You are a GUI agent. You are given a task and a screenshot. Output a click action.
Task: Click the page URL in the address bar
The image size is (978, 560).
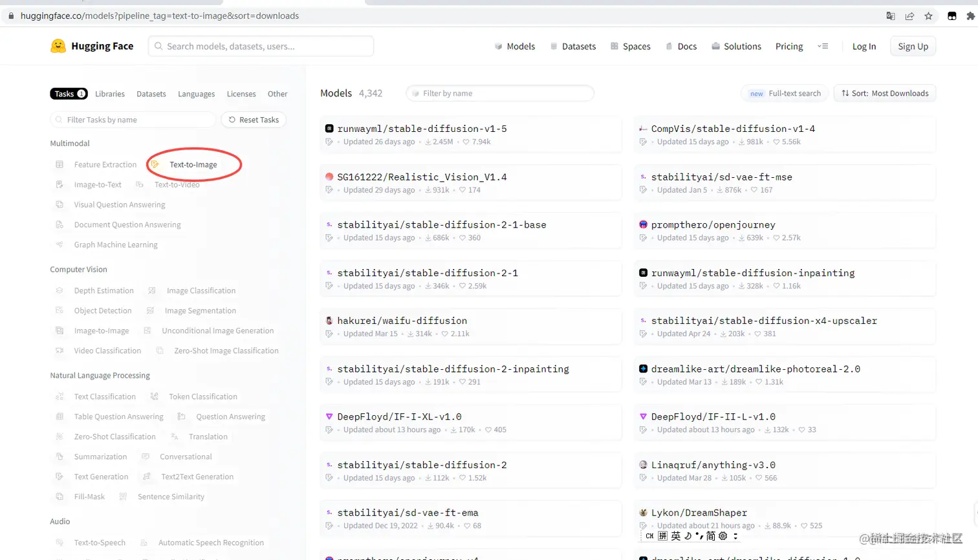pos(160,16)
